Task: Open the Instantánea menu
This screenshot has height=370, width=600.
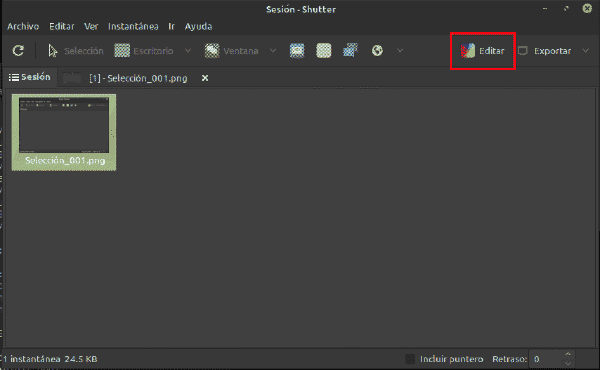Action: tap(133, 26)
